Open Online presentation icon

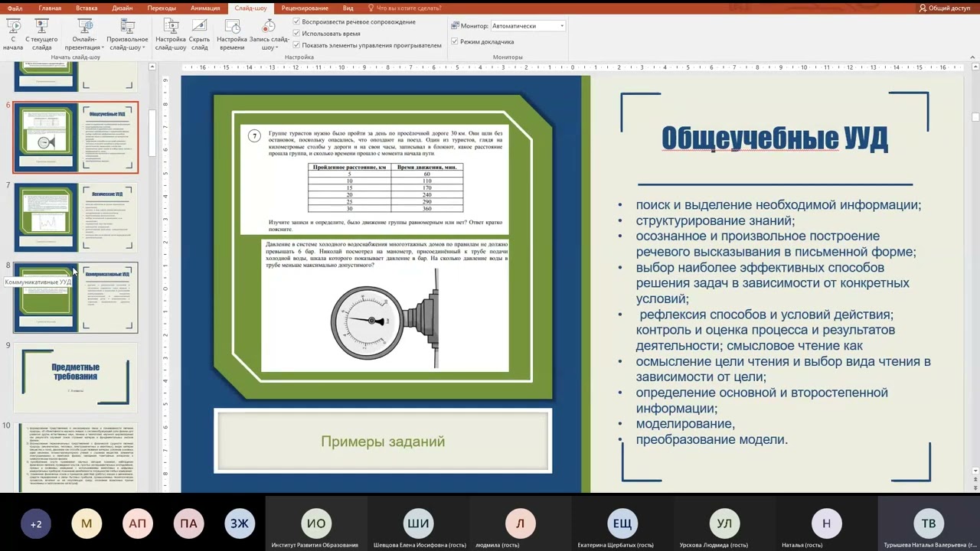tap(85, 26)
